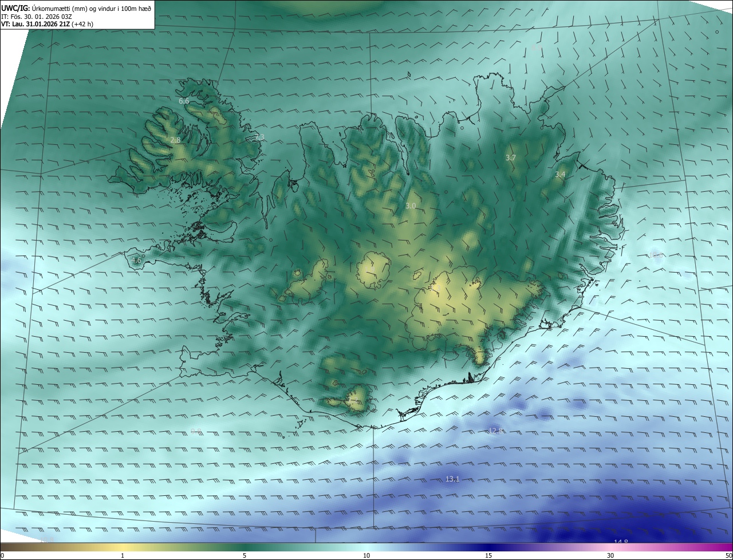Click the 0 tick on the color scale
733x560 pixels.
click(2, 555)
